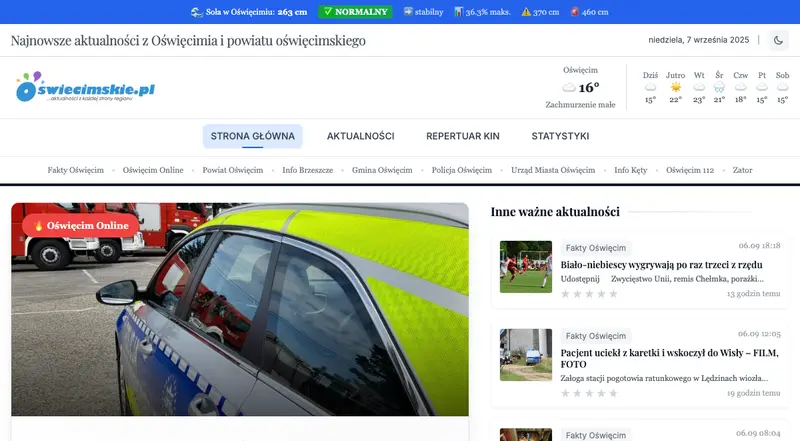This screenshot has height=441, width=800.
Task: Open the Powiat Oświęcim source link
Action: pyautogui.click(x=233, y=170)
